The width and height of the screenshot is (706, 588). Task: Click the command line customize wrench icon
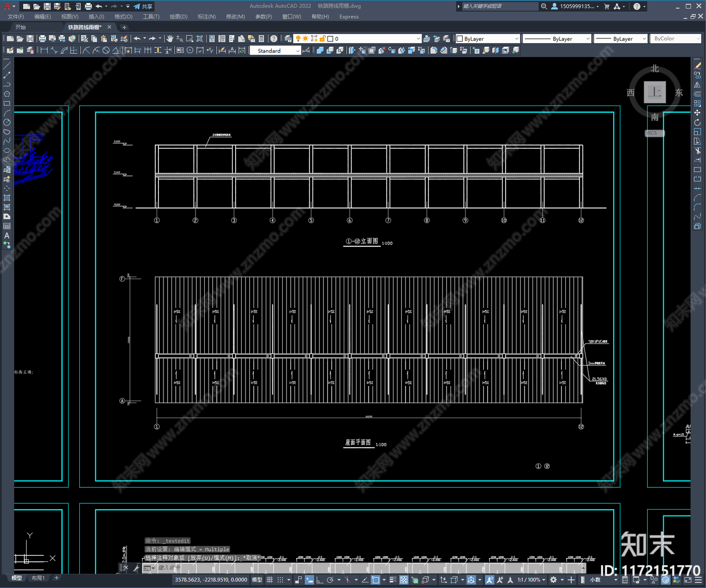136,568
